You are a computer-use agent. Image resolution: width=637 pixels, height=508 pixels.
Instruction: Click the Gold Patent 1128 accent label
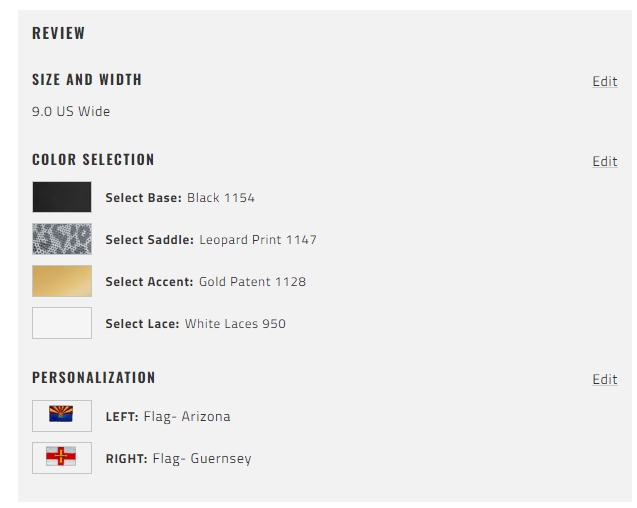point(252,282)
